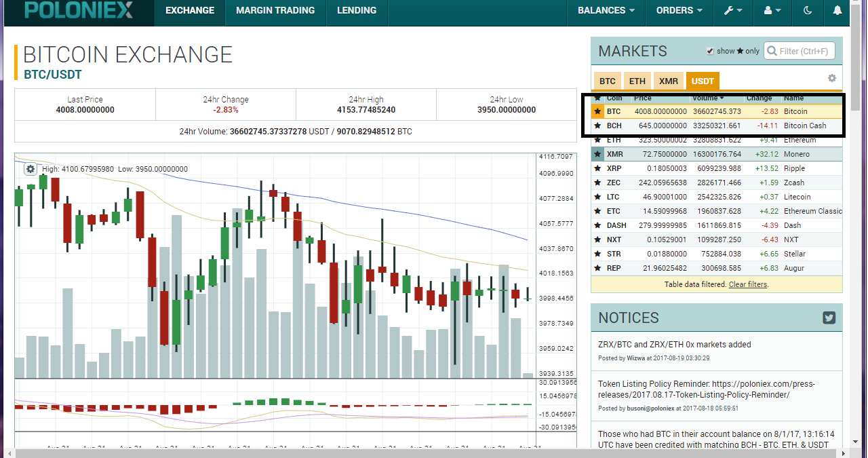Expand the BALANCES dropdown
This screenshot has width=868, height=458.
pos(606,10)
